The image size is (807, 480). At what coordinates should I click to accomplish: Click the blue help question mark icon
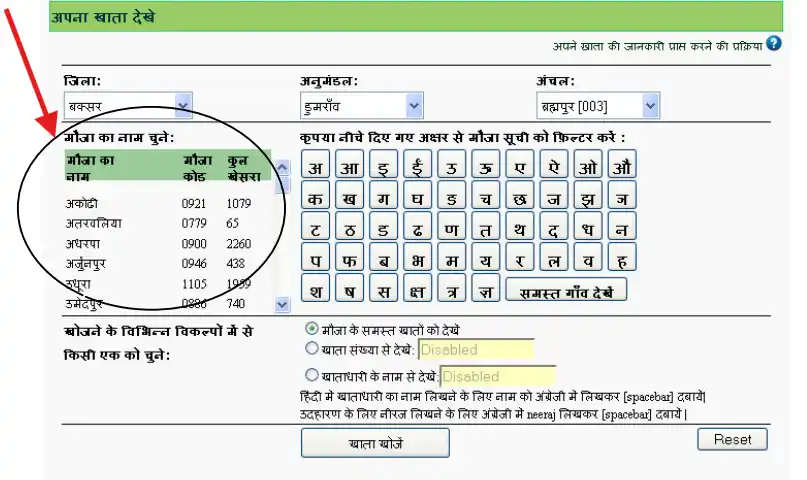(773, 44)
